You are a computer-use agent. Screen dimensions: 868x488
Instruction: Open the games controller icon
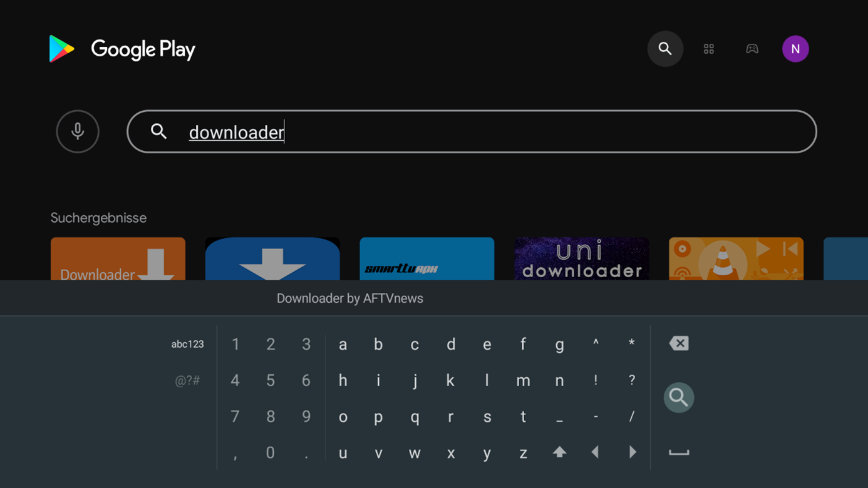752,49
